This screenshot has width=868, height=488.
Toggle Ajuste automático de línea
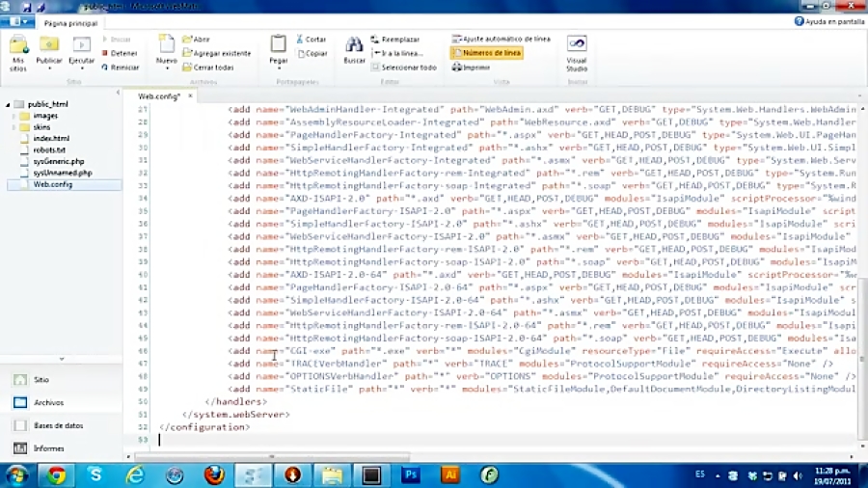coord(501,39)
